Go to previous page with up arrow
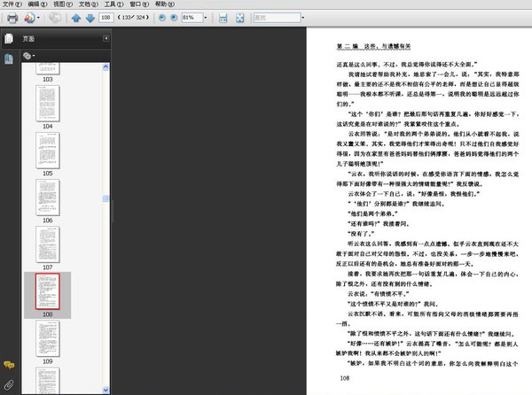Screen dimensions: 532x395 tap(76, 18)
